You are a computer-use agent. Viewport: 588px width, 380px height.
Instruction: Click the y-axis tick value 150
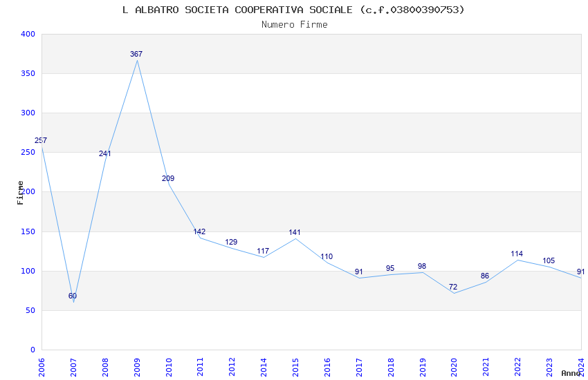pos(28,231)
